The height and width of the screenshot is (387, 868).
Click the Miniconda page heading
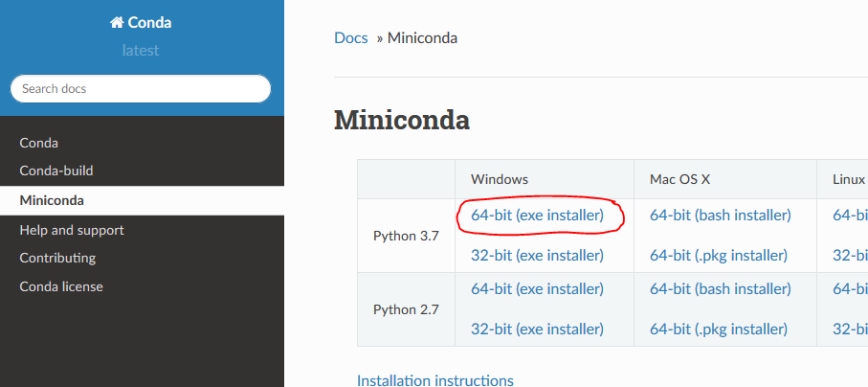[402, 120]
